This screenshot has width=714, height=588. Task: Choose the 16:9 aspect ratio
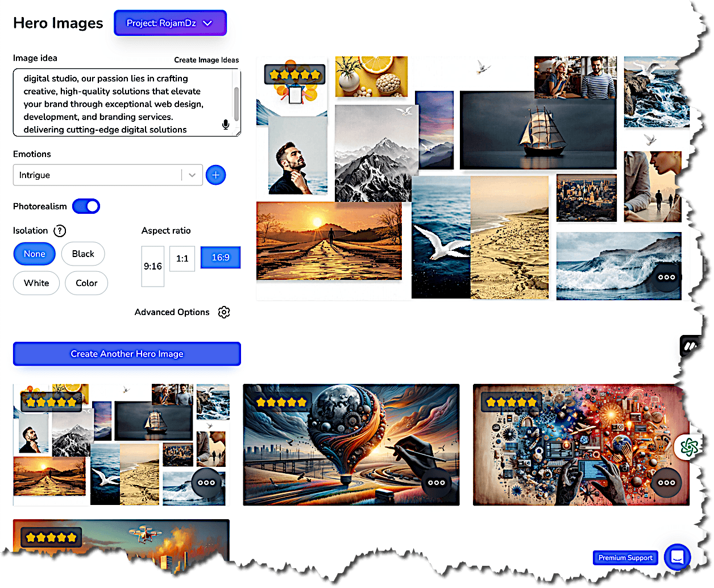click(221, 258)
